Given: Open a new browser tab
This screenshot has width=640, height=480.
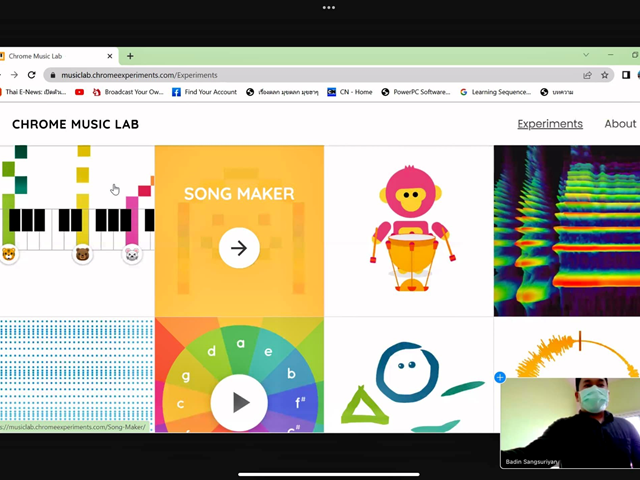Looking at the screenshot, I should [130, 56].
